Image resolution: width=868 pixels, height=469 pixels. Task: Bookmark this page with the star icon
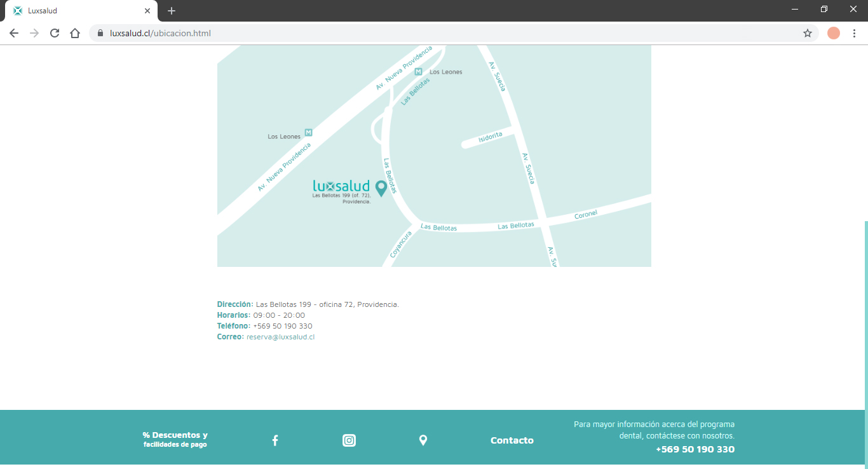coord(808,33)
